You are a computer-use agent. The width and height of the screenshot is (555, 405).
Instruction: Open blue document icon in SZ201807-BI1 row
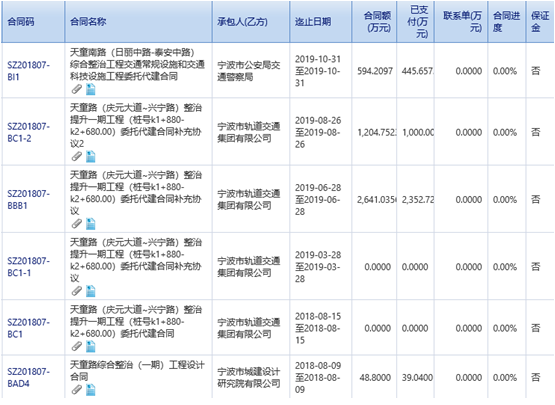click(91, 89)
